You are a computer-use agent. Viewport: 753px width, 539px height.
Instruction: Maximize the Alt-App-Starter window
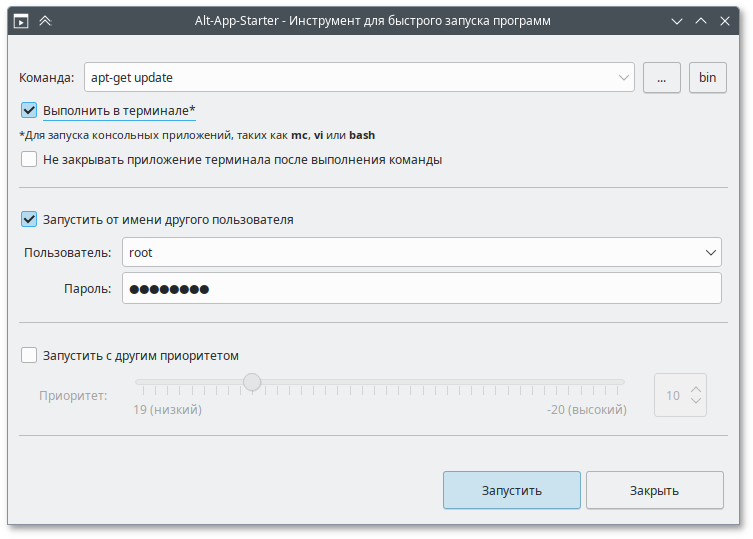[x=703, y=20]
